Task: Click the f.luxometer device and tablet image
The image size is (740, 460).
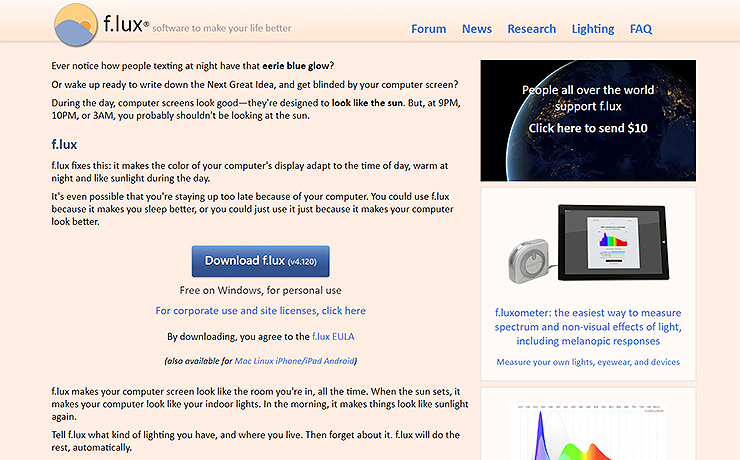Action: 588,244
